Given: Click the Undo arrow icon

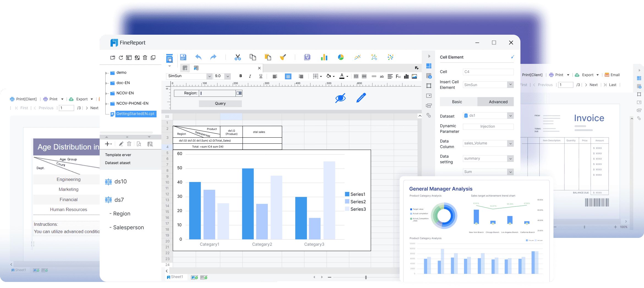Looking at the screenshot, I should (198, 57).
